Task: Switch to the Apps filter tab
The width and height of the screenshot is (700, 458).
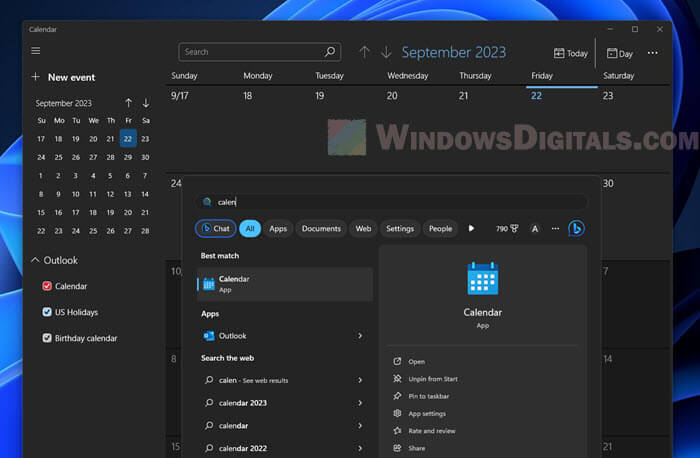Action: point(278,229)
